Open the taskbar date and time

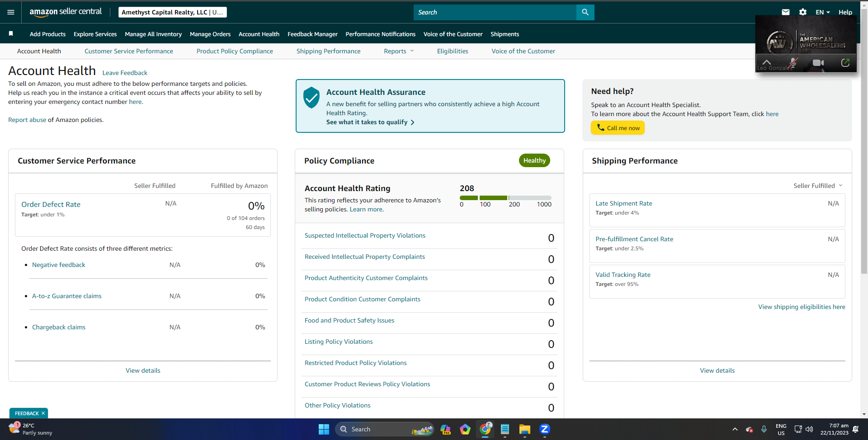(x=834, y=429)
